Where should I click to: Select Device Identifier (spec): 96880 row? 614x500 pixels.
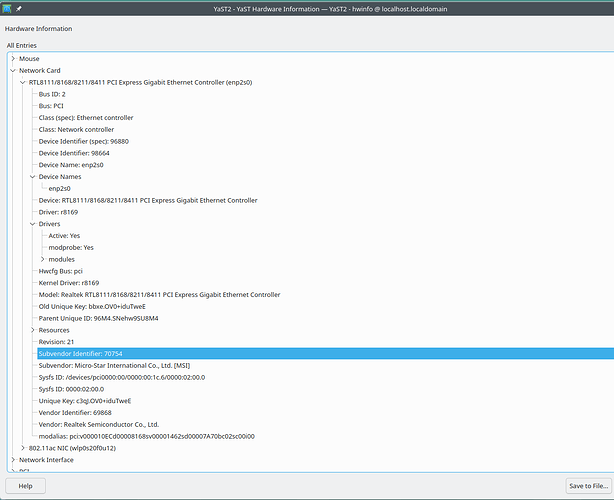click(83, 141)
